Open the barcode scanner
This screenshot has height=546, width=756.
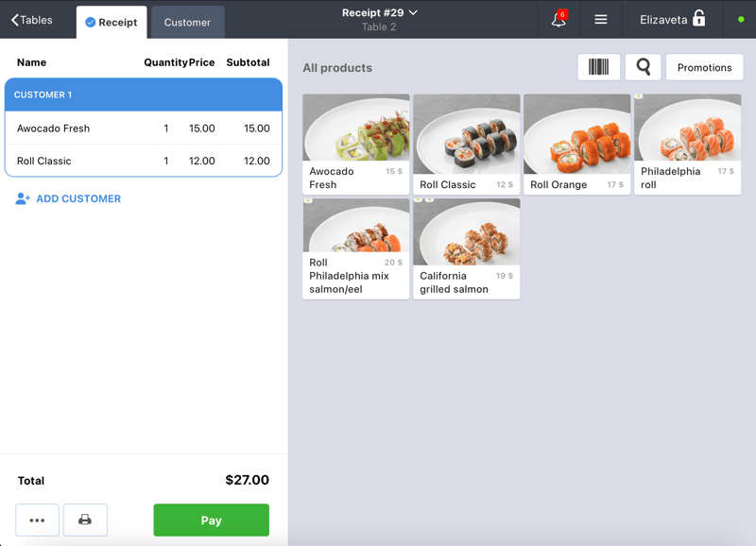[598, 67]
